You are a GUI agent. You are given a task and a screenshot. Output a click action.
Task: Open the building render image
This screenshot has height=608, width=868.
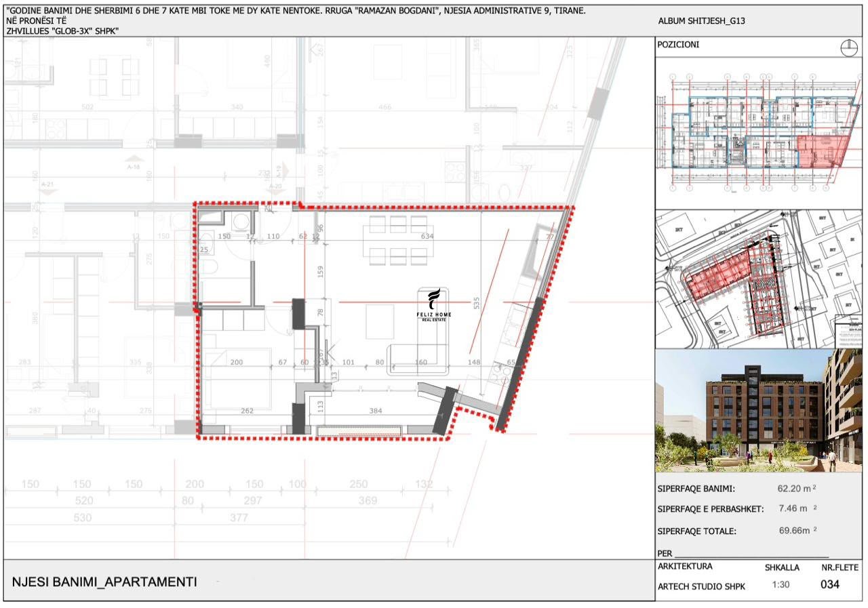(758, 411)
